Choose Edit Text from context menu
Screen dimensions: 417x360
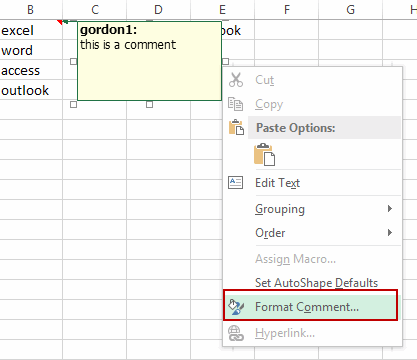[x=277, y=183]
